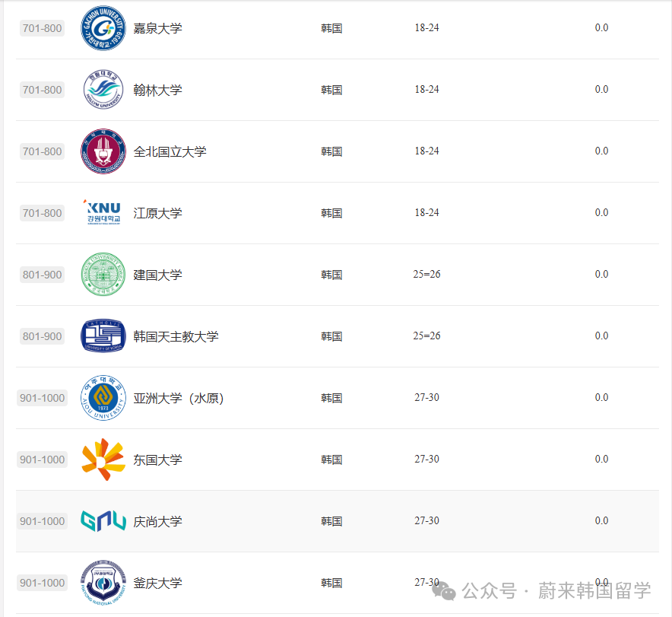The image size is (672, 617).
Task: Open the 釜庆大学 link
Action: [157, 583]
